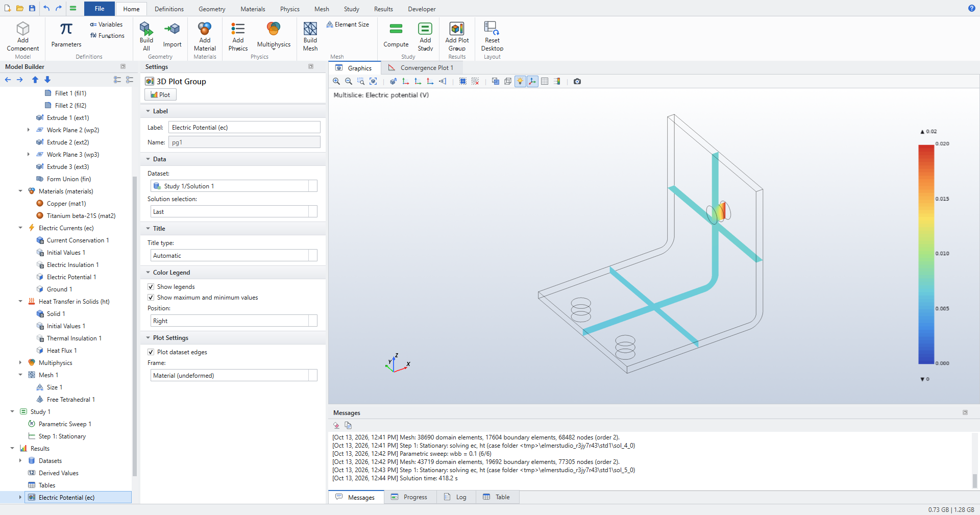Open the legend Position dropdown set to Right
980x515 pixels.
234,321
